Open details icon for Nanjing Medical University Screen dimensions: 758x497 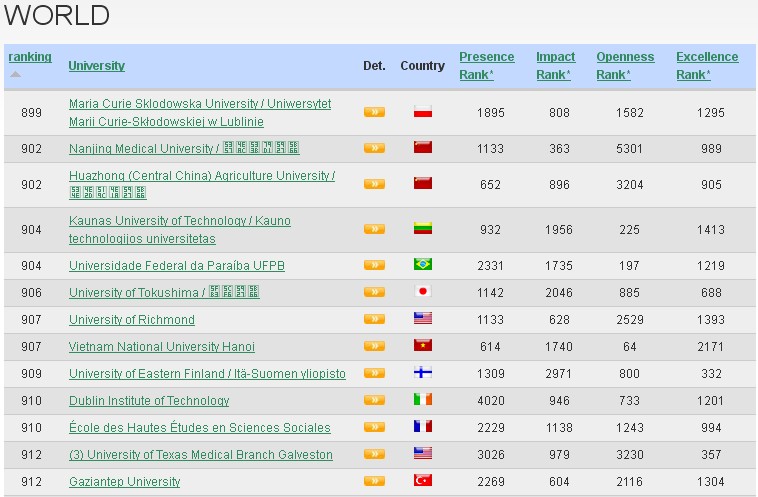click(374, 149)
